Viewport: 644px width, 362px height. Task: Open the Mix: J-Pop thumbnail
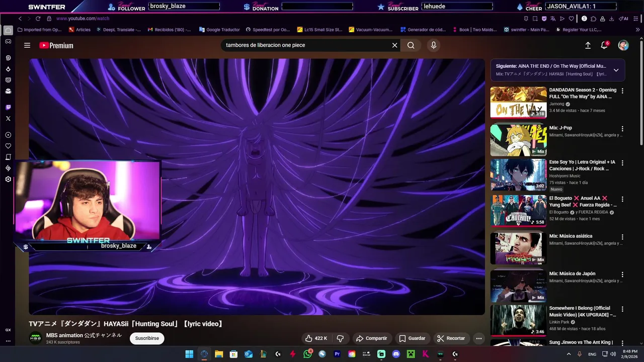[518, 140]
